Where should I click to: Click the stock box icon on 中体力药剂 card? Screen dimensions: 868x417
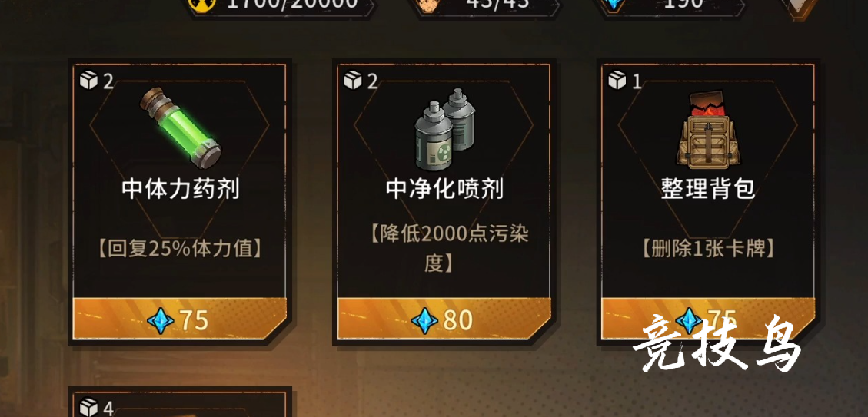88,81
